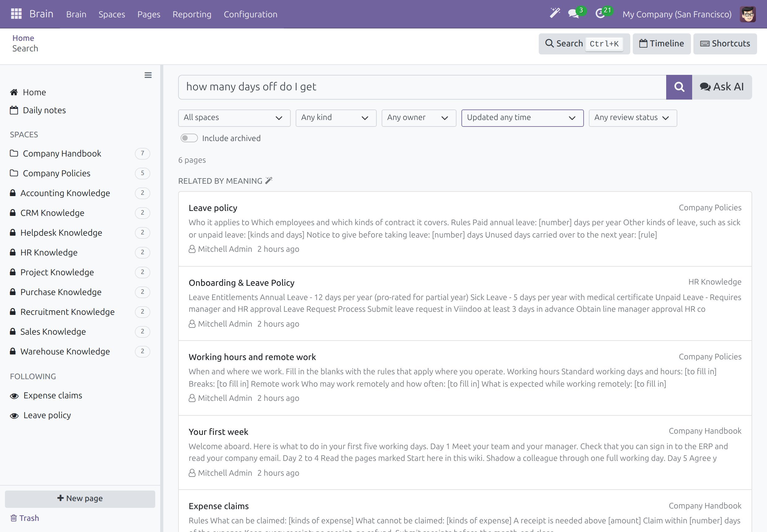Open the locked Accounting Knowledge space
Image resolution: width=767 pixels, height=532 pixels.
80,193
